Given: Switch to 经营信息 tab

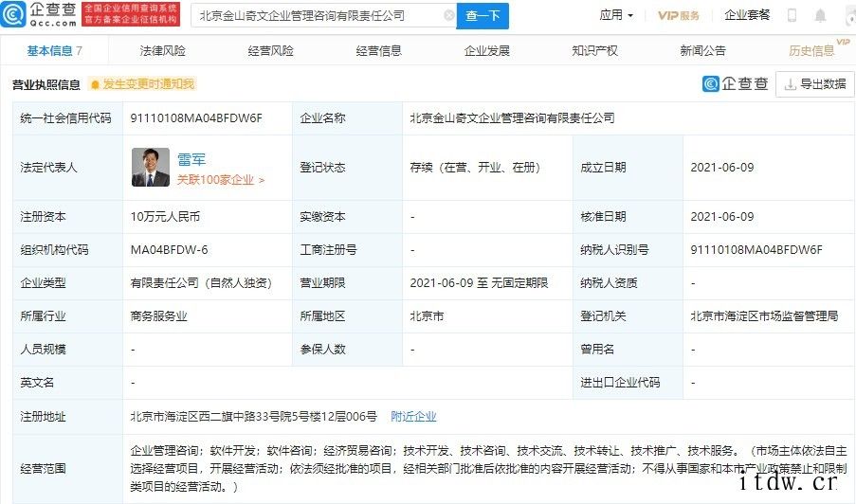Looking at the screenshot, I should pyautogui.click(x=378, y=51).
